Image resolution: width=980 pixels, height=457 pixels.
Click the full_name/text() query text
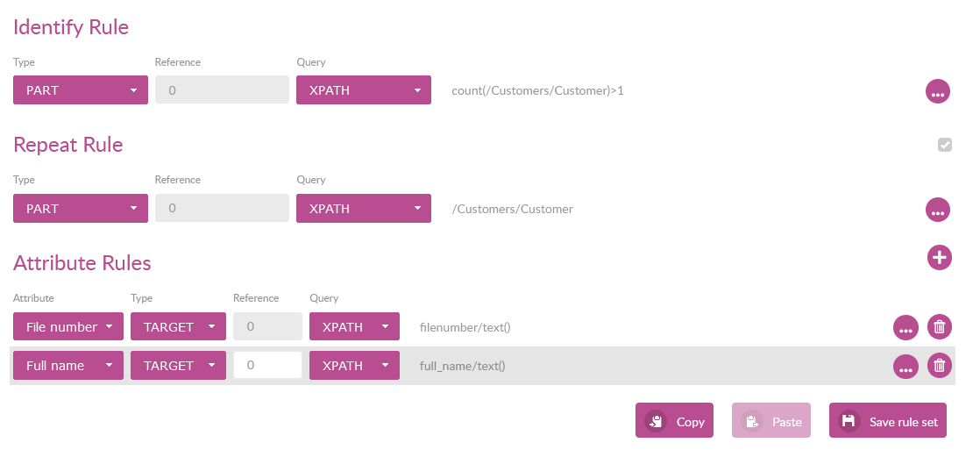[x=463, y=366]
